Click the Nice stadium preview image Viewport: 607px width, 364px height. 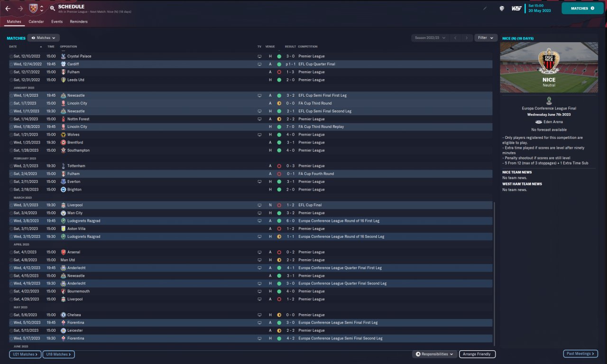click(549, 67)
